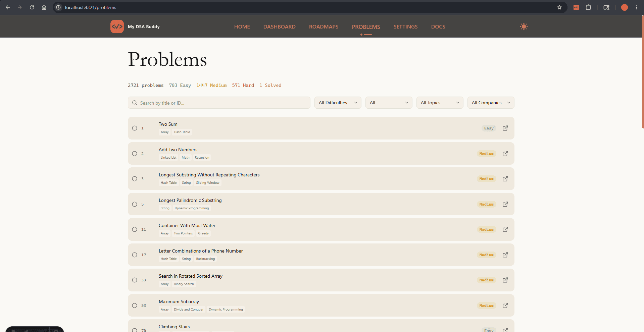
Task: Expand the All Difficulties dropdown
Action: [338, 103]
